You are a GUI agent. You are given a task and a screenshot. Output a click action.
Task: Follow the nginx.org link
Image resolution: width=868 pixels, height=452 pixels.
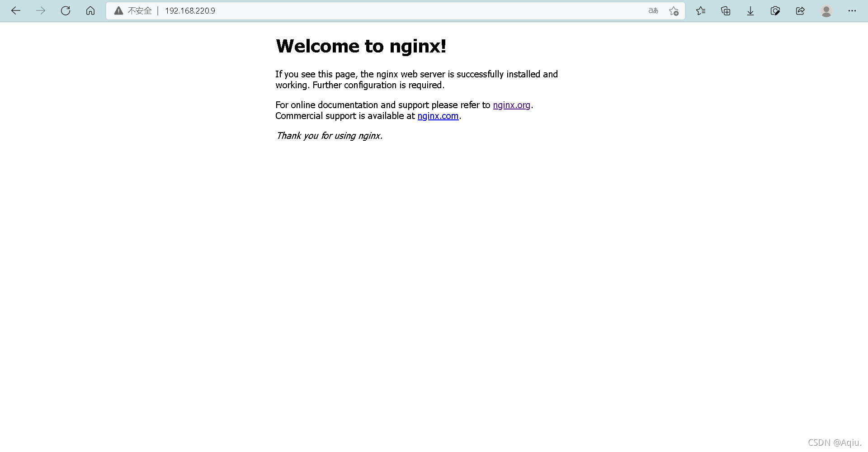point(511,105)
